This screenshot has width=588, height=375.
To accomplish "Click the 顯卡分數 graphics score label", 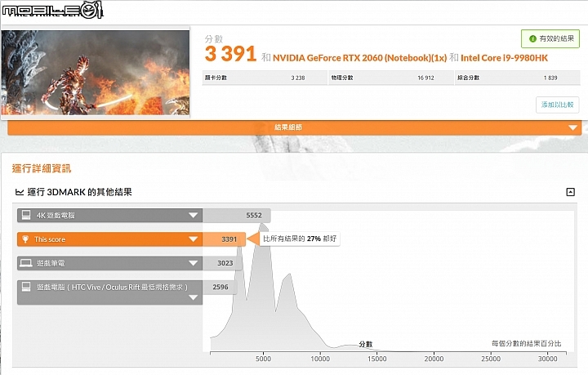I will coord(216,78).
